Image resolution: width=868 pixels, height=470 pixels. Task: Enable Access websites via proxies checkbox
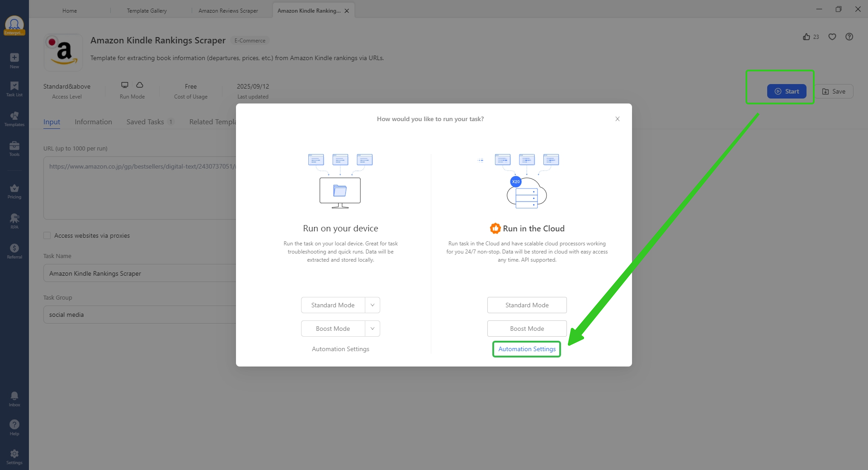[47, 235]
